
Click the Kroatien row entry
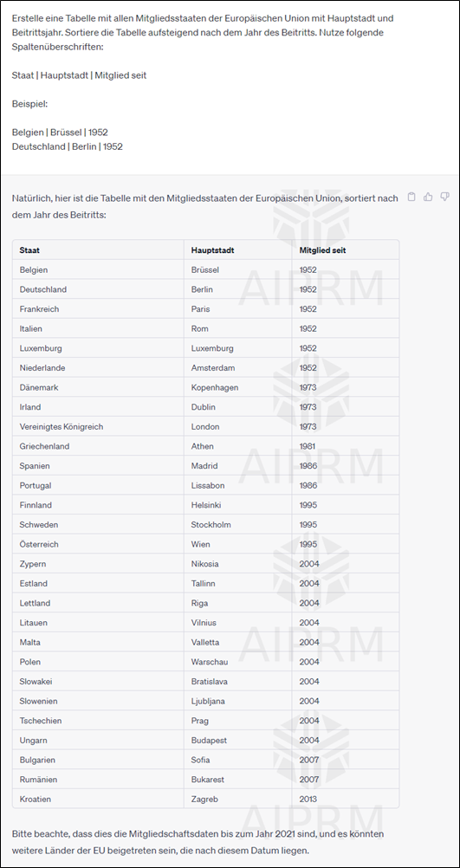pyautogui.click(x=35, y=799)
